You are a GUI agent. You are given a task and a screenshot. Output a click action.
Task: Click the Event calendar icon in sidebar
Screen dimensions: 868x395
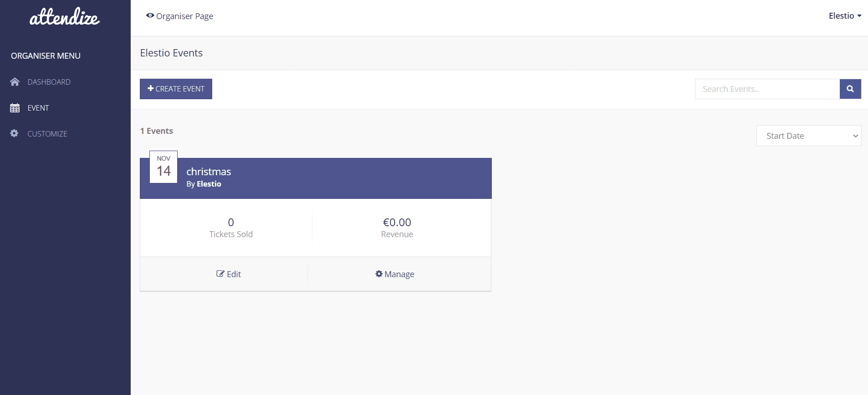point(15,108)
